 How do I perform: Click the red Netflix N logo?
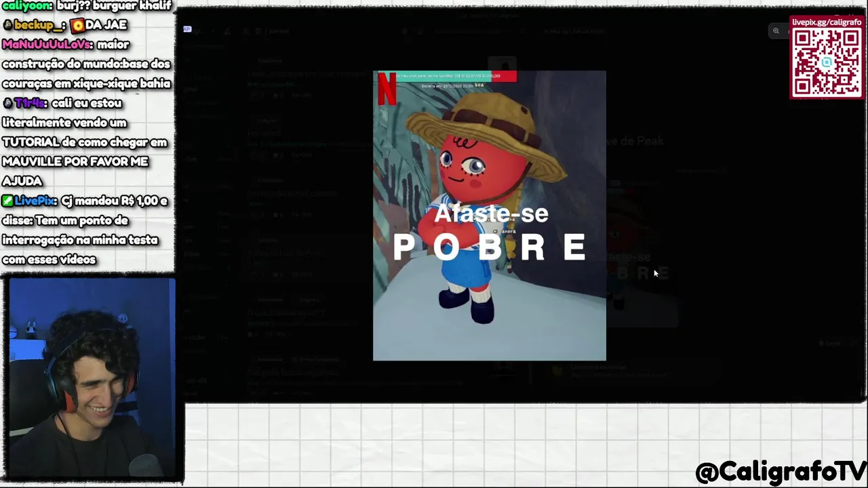pos(387,89)
